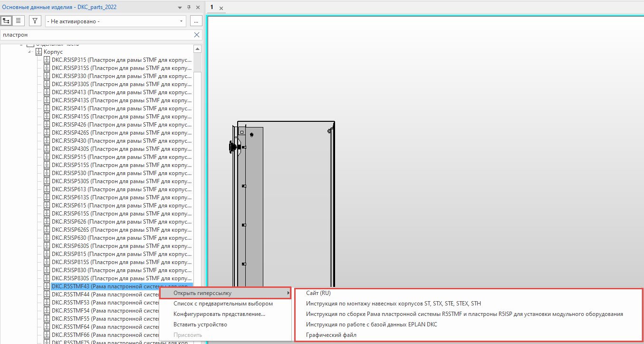
Task: Select part DKC.R5ISP626 in tree
Action: coord(122,222)
